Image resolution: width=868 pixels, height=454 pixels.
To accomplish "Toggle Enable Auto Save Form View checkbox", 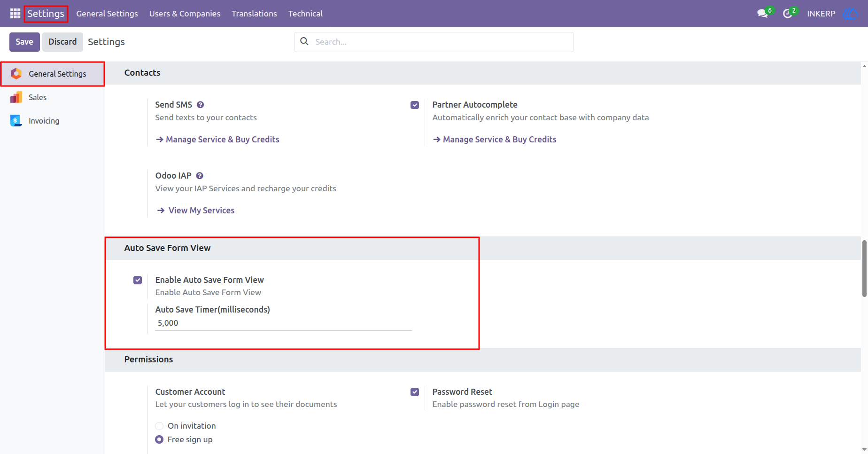I will click(138, 280).
